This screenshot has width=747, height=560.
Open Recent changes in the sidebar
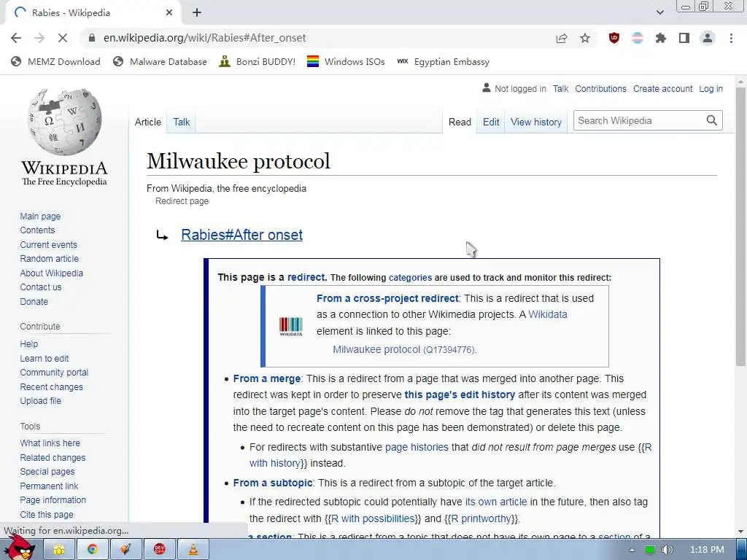(52, 386)
